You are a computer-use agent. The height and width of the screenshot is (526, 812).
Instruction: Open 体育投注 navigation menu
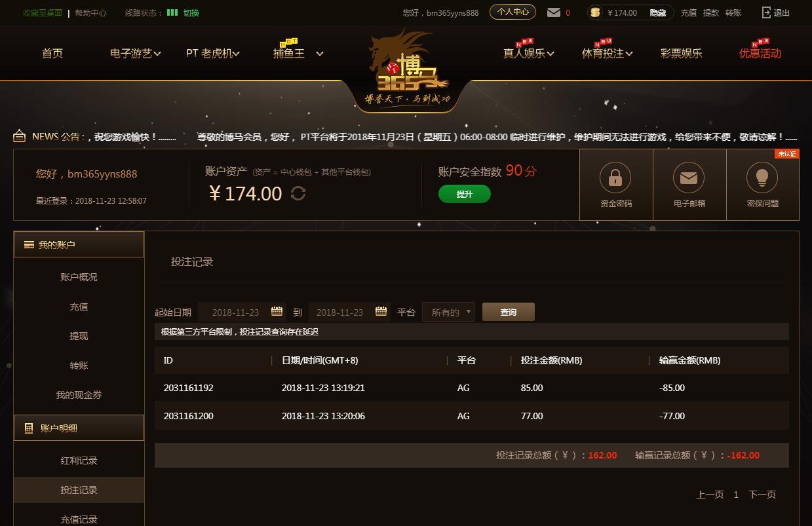(607, 54)
